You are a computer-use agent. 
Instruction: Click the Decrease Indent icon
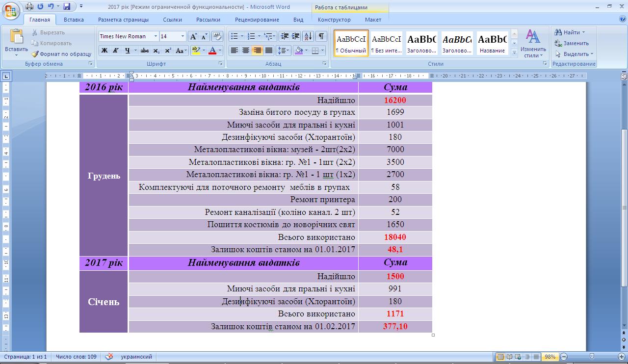tap(284, 36)
